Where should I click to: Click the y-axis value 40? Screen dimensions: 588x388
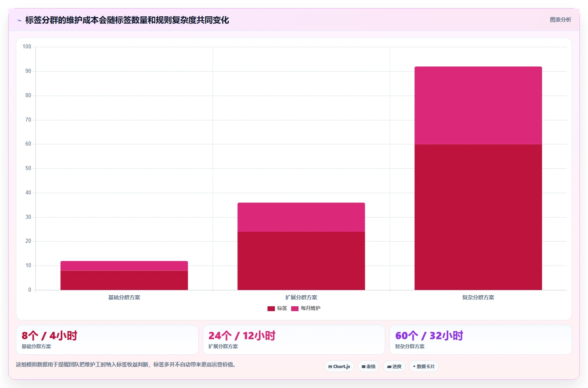28,193
